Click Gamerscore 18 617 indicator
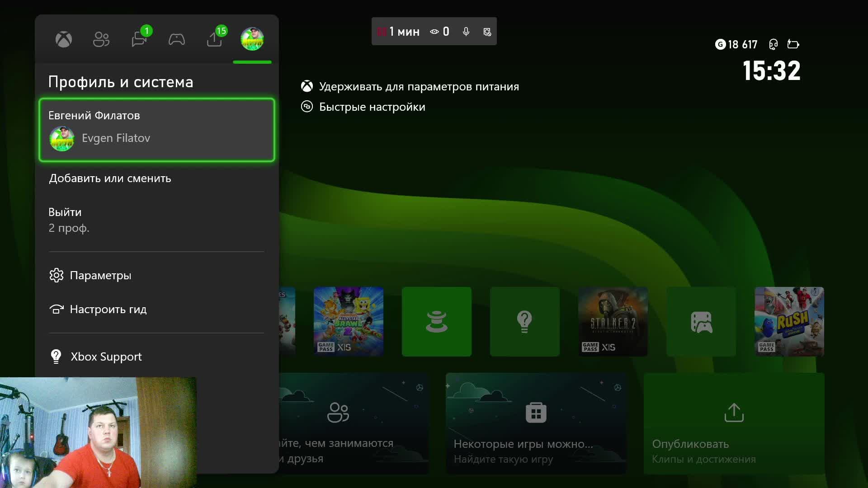 coord(736,44)
